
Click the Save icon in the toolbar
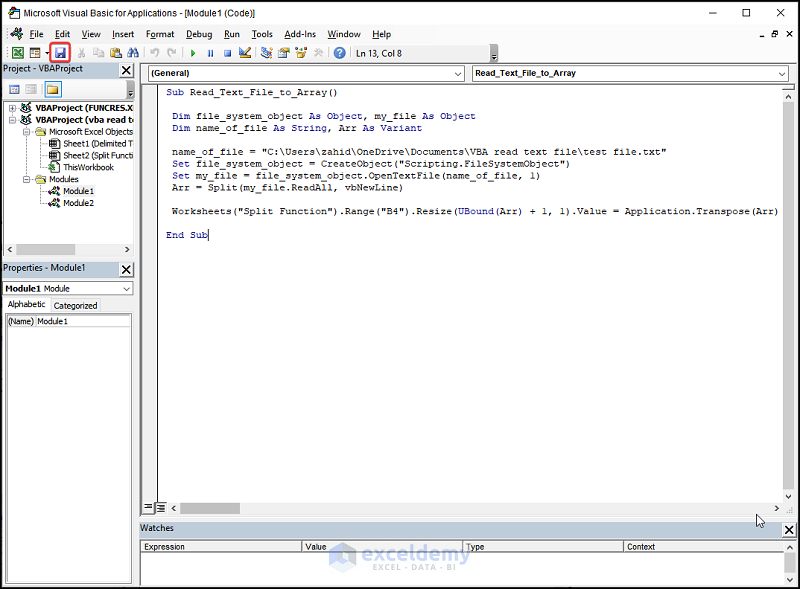(x=60, y=52)
